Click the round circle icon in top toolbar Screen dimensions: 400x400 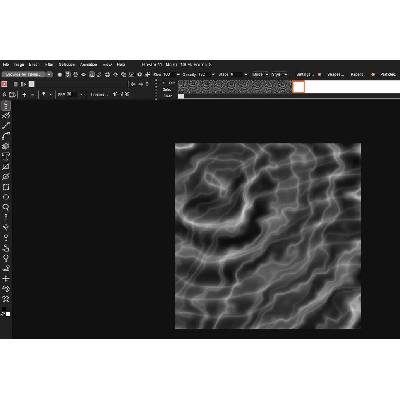(60, 75)
